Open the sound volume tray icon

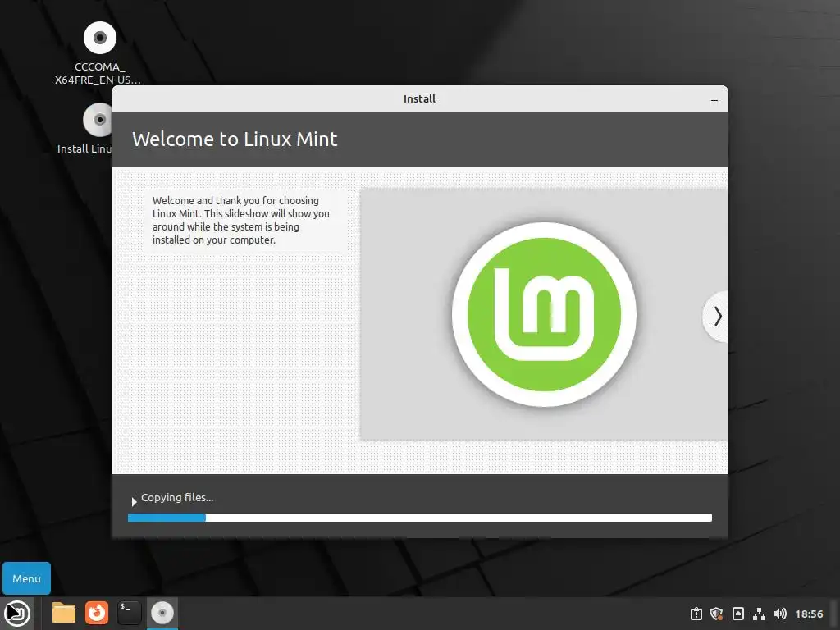781,614
